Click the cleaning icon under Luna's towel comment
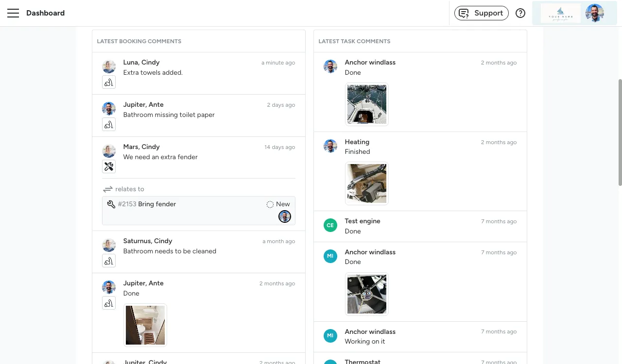 pos(108,82)
